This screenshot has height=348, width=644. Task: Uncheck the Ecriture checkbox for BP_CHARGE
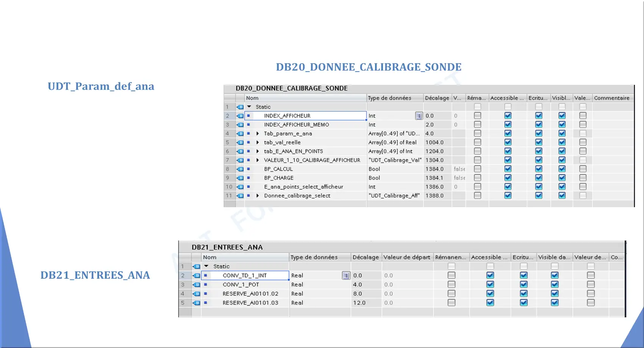point(539,178)
